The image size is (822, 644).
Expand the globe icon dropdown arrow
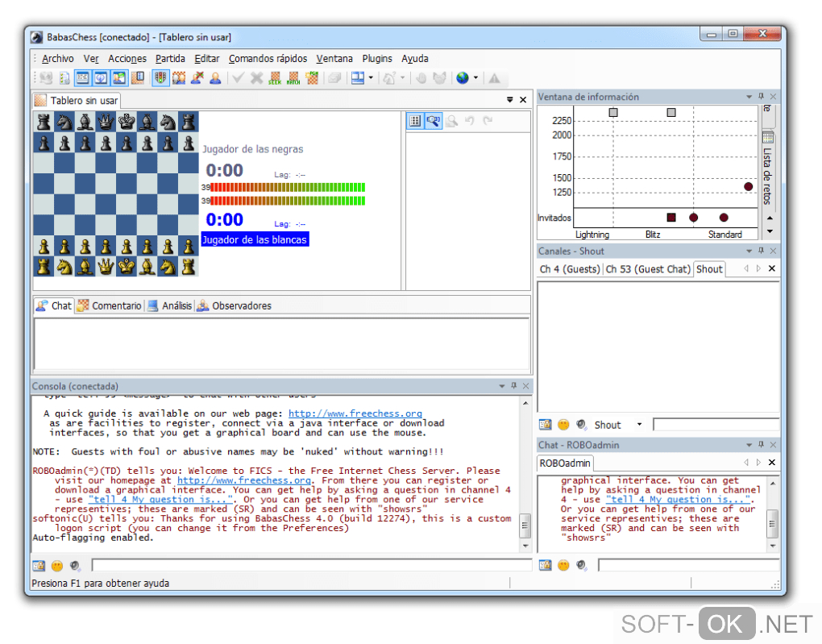(x=475, y=78)
